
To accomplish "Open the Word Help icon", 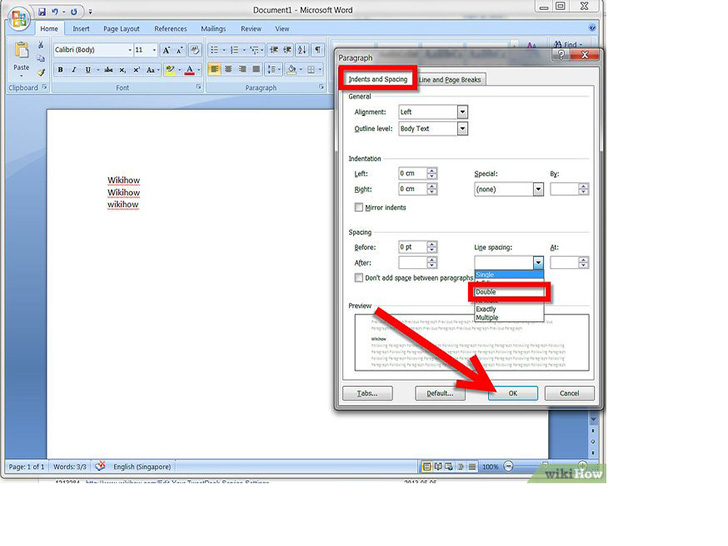I will click(592, 28).
